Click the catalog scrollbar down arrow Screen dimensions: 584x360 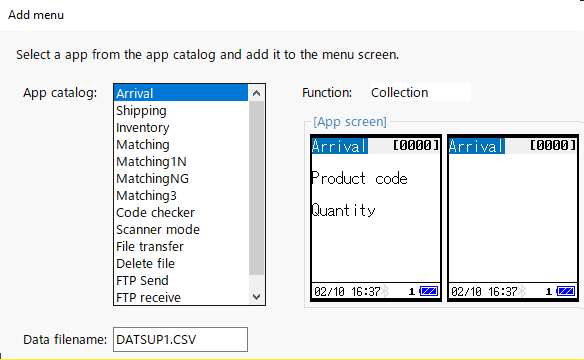point(256,297)
